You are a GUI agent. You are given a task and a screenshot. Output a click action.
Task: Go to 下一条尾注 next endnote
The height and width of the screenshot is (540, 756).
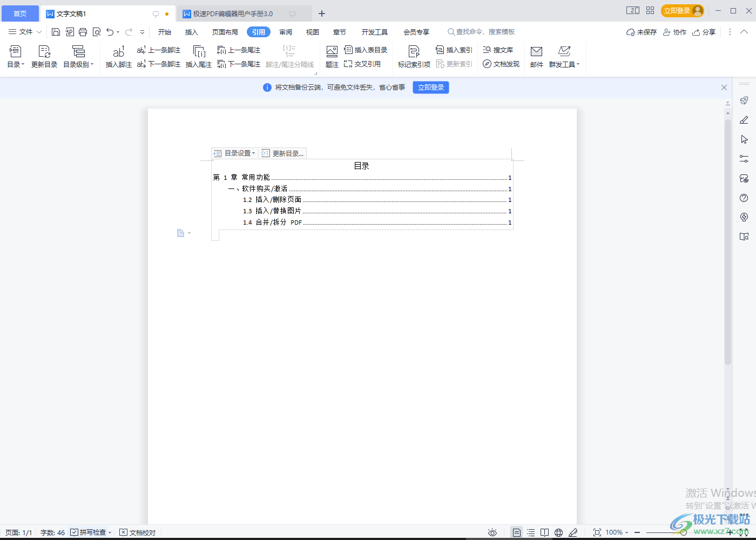(x=239, y=64)
